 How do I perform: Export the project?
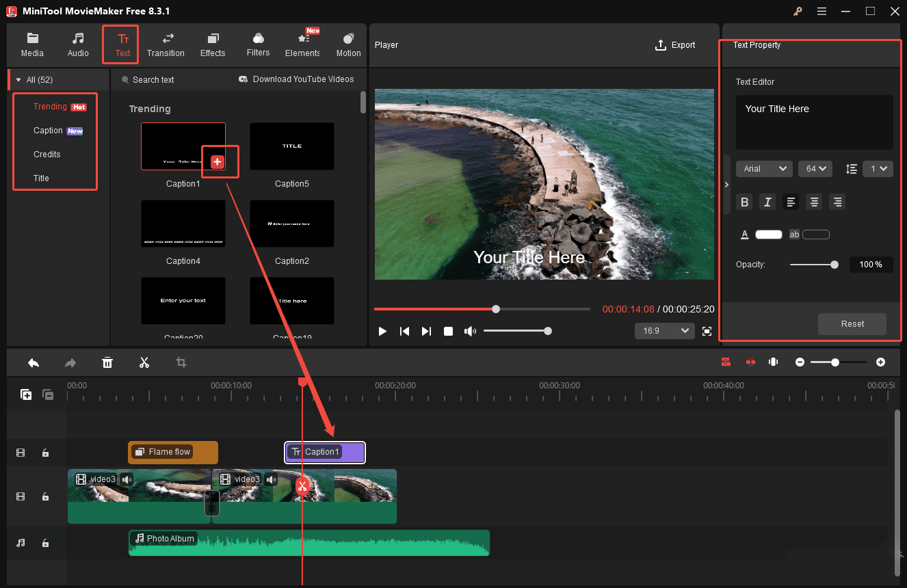(x=675, y=44)
